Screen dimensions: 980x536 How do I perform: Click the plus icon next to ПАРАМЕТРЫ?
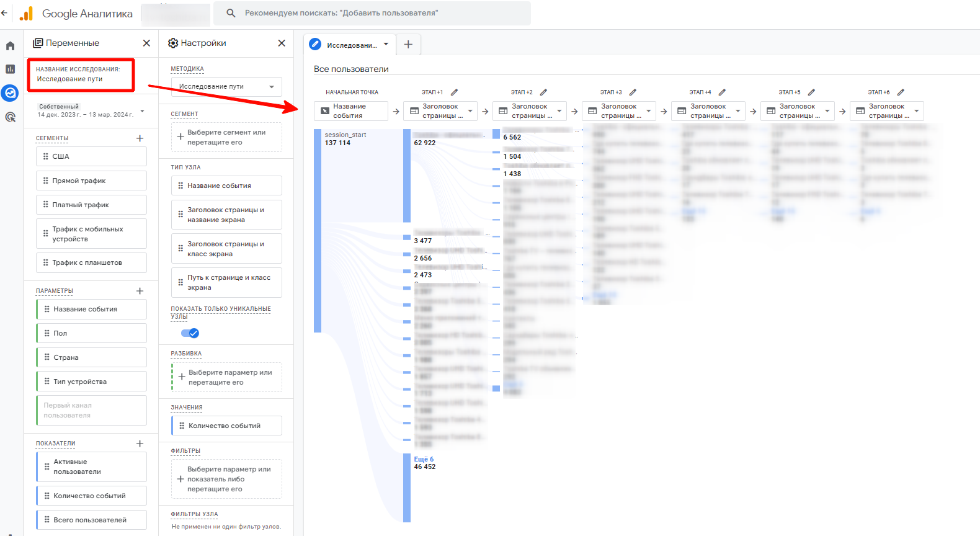[140, 291]
